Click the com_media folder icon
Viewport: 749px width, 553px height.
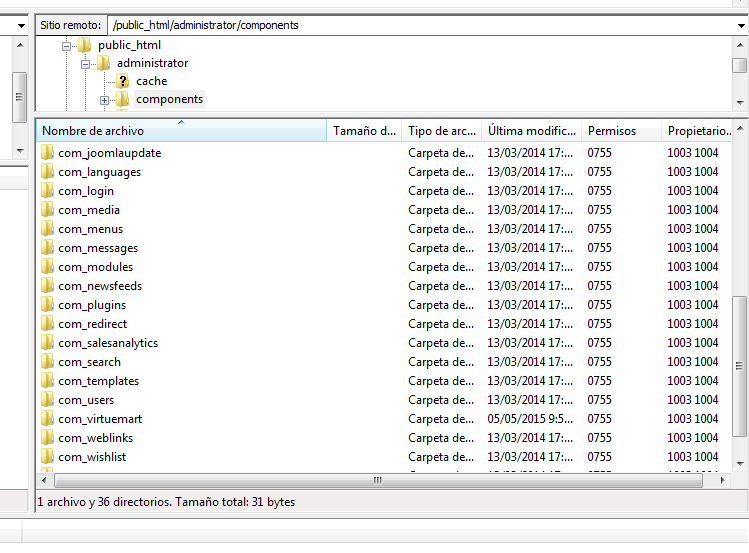pos(47,210)
